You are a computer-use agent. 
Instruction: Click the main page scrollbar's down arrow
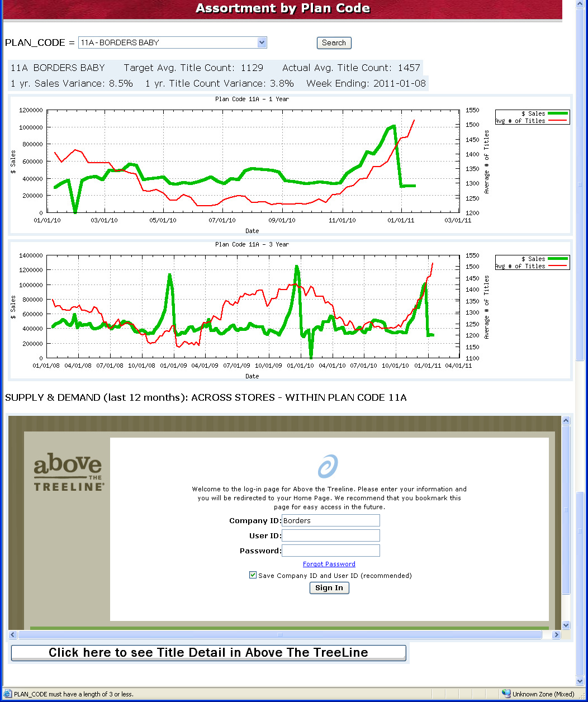click(x=580, y=681)
